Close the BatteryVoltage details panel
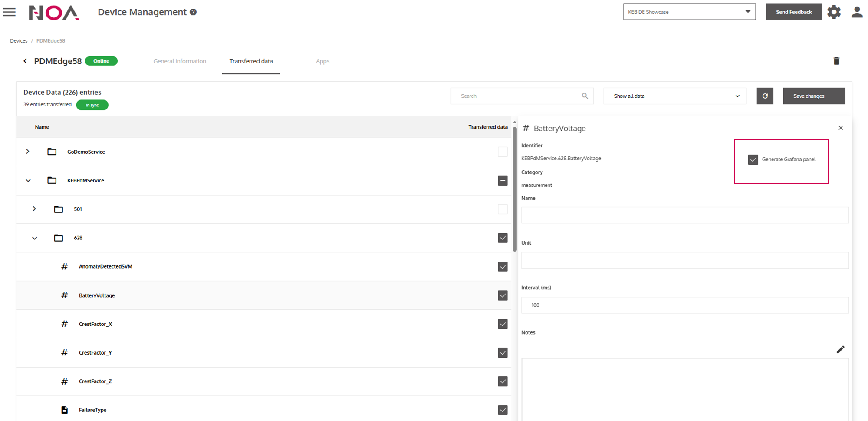This screenshot has height=421, width=868. [x=841, y=128]
